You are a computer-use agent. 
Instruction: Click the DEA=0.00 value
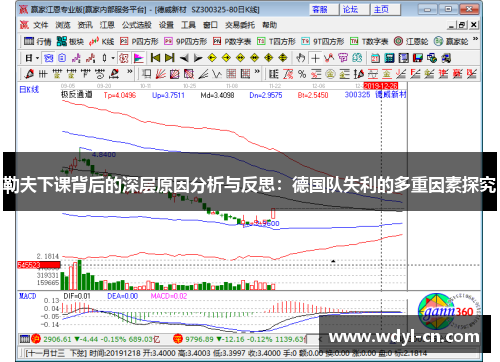[x=122, y=296]
